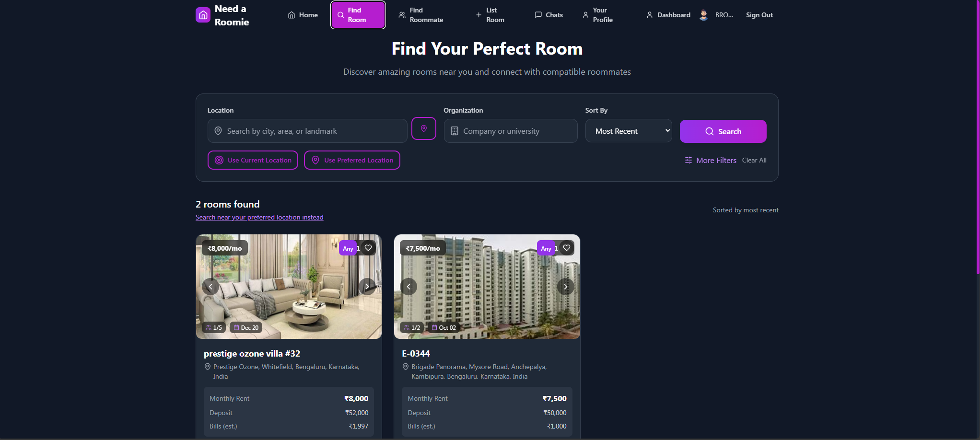Favorite the E-0344 listing with heart icon

[x=567, y=248]
